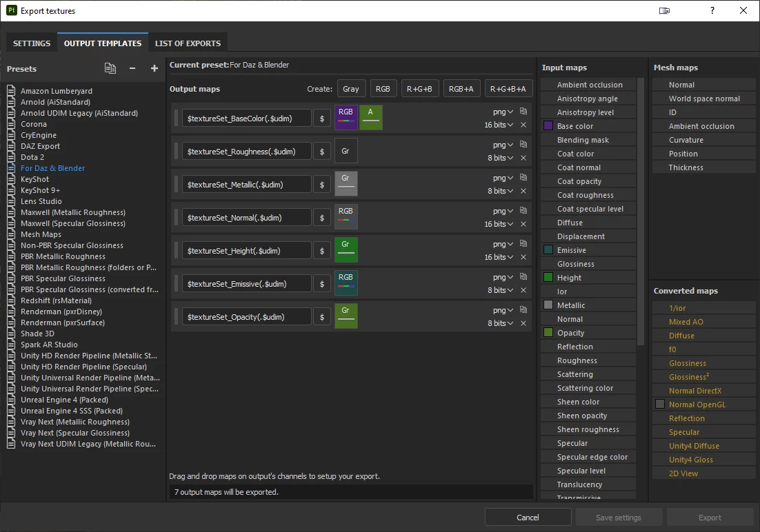Switch to the Output Templates tab
Screen dimensions: 760x532
103,43
